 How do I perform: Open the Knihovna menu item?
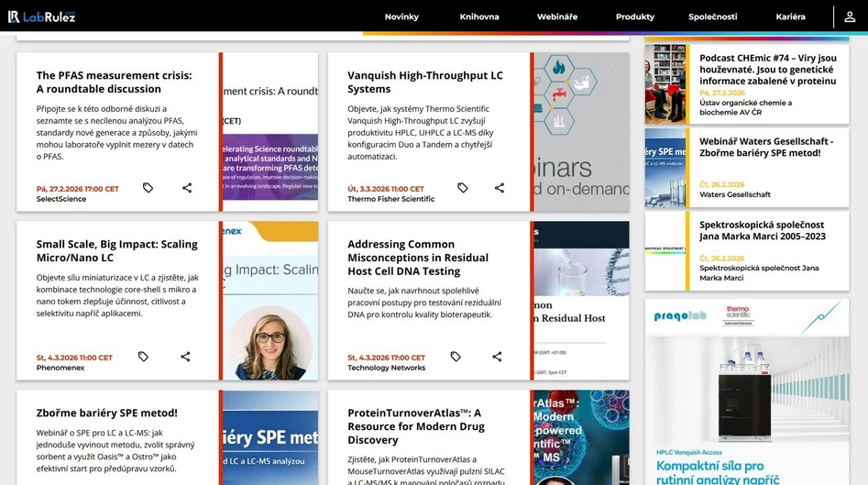tap(479, 17)
